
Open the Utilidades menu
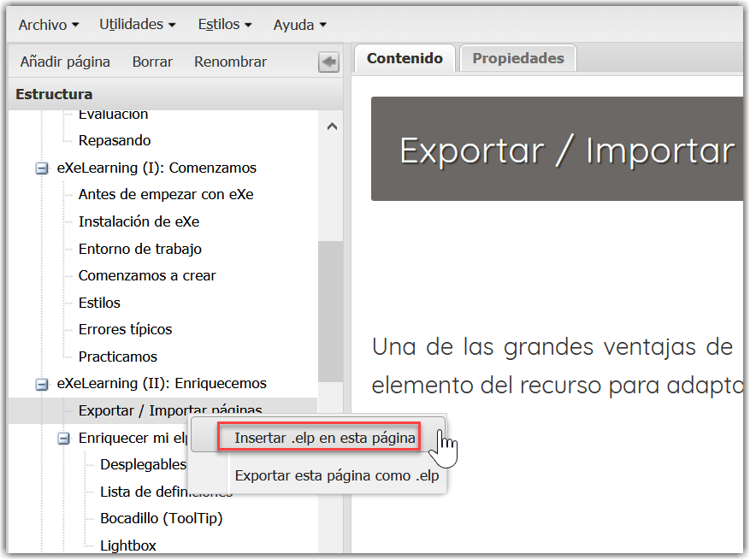(137, 25)
